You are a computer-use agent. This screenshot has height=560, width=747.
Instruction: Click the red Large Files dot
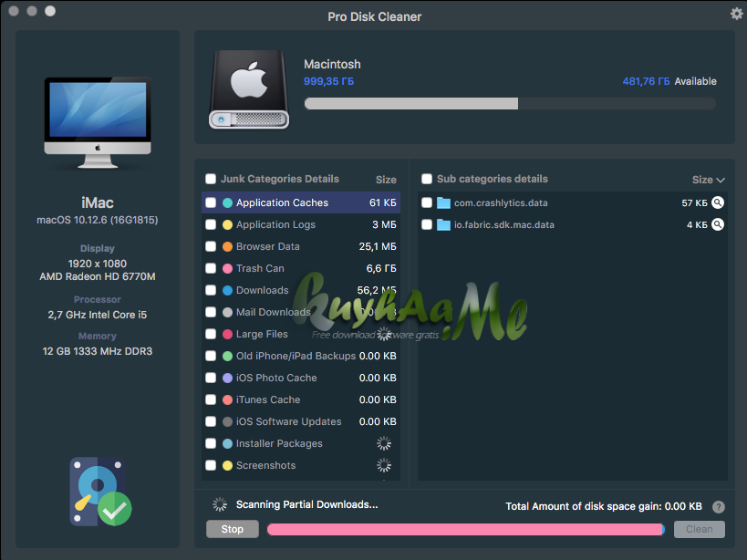[x=227, y=335]
